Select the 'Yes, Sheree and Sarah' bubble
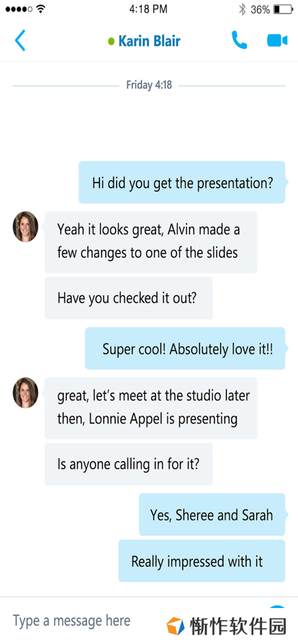 (x=212, y=514)
